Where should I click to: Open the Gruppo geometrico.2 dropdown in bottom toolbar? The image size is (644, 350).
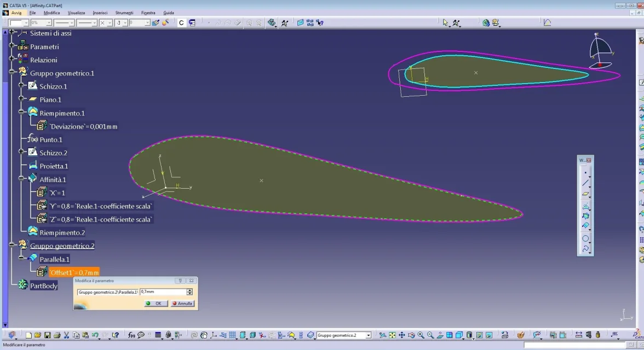369,335
